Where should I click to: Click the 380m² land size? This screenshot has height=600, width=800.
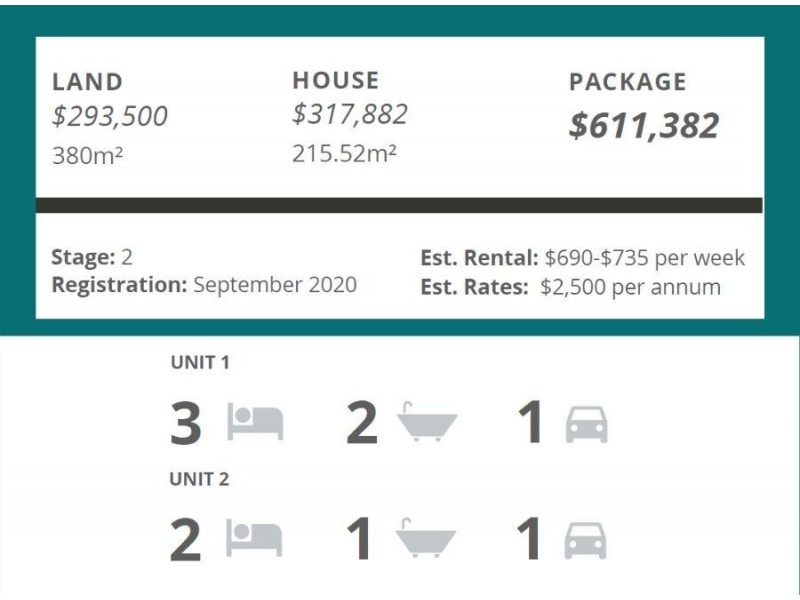(x=87, y=155)
